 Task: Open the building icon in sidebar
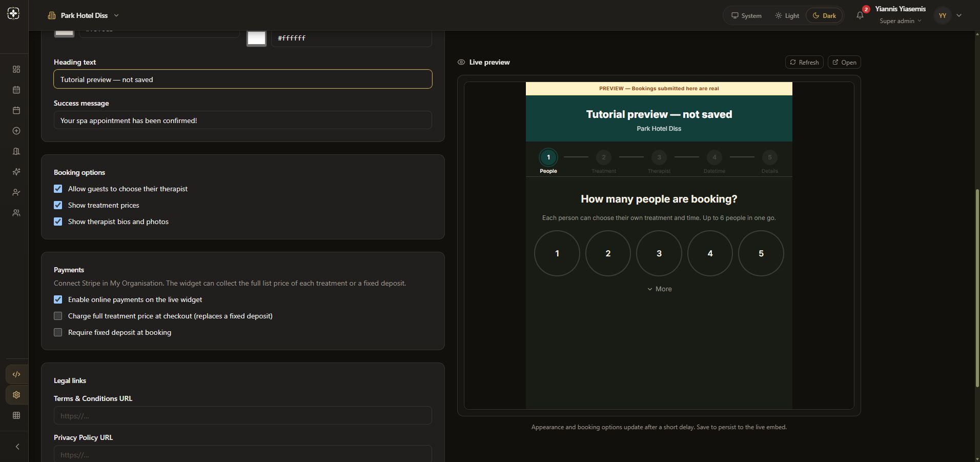tap(16, 151)
